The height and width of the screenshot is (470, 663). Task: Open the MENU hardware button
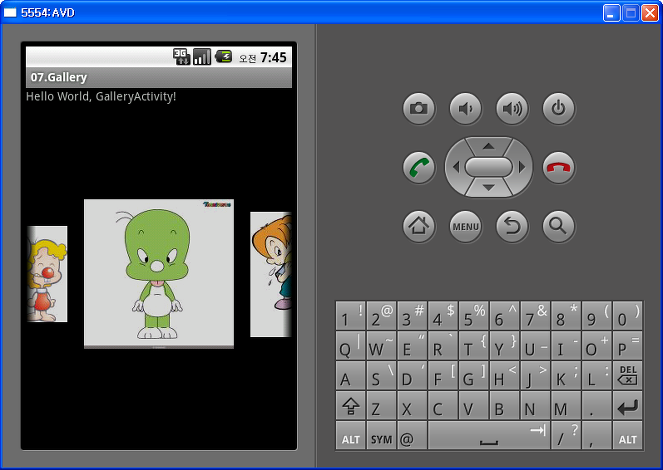click(x=465, y=226)
